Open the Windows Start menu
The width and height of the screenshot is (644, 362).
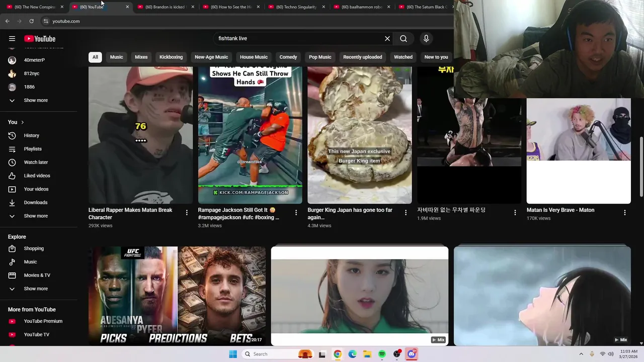[233, 354]
